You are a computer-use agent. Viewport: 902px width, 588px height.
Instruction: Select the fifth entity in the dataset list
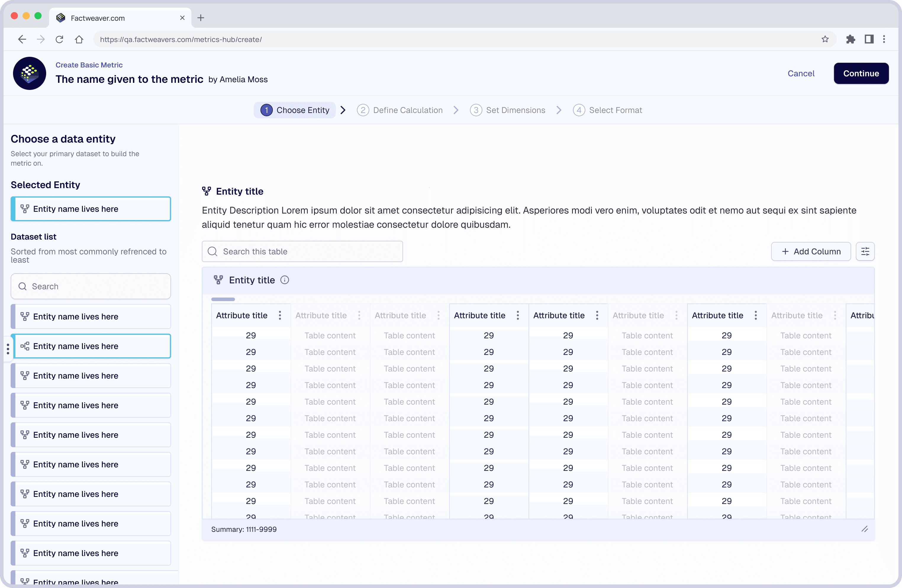[x=91, y=434]
